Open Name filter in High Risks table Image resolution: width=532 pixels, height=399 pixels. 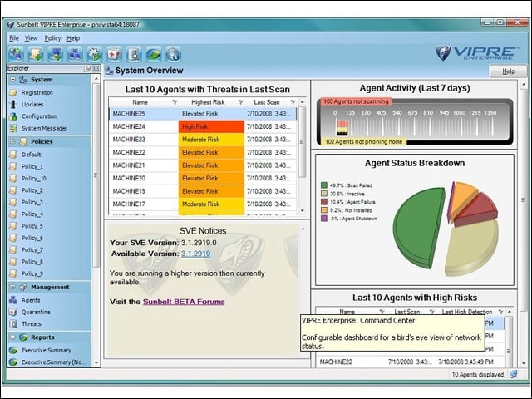point(382,312)
